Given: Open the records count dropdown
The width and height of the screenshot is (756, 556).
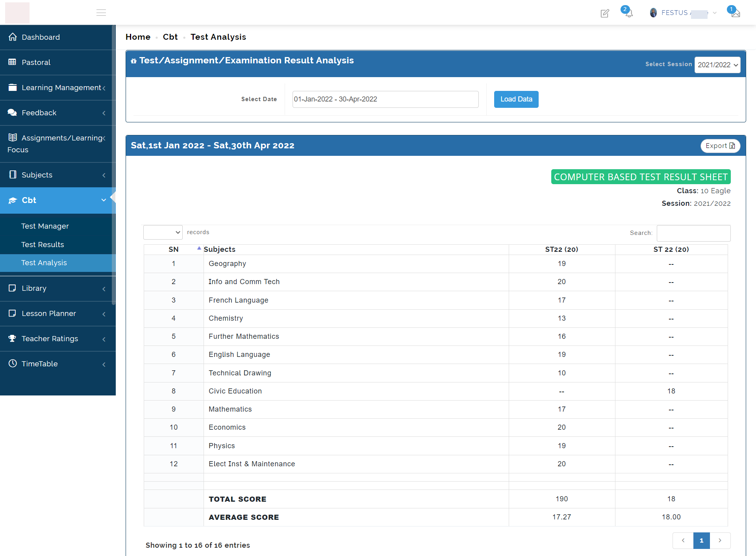Looking at the screenshot, I should click(163, 232).
